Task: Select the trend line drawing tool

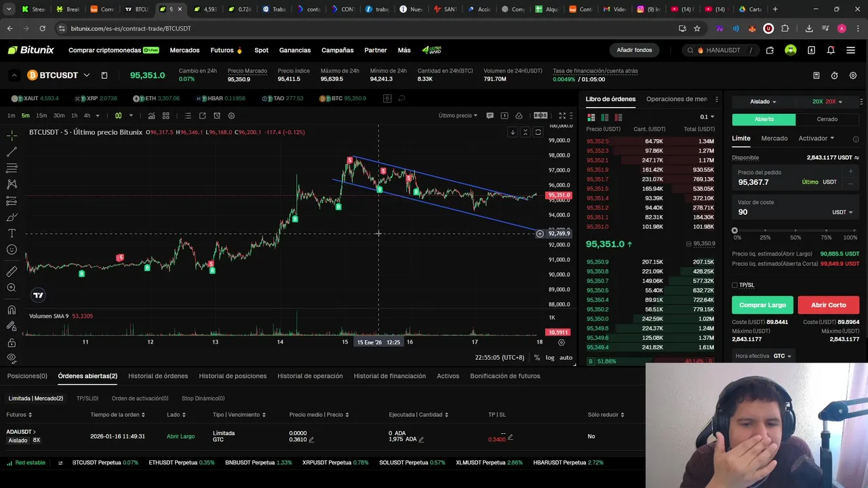Action: click(x=12, y=152)
